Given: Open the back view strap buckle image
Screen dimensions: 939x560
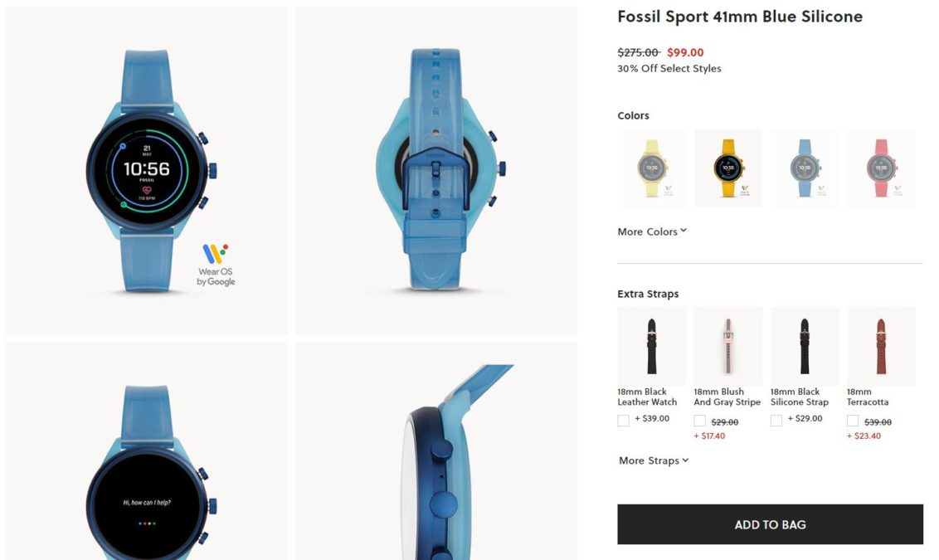Looking at the screenshot, I should [436, 170].
